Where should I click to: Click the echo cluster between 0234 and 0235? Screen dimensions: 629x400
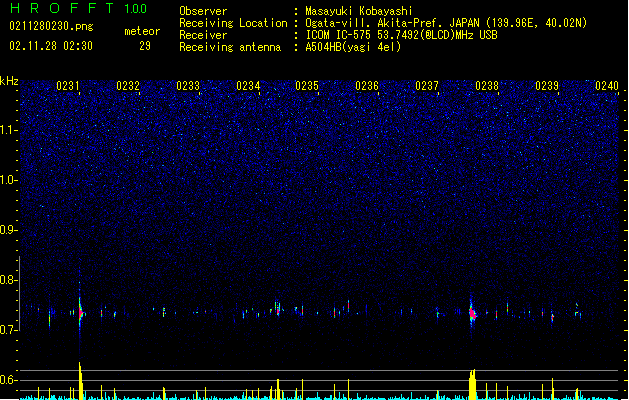278,309
